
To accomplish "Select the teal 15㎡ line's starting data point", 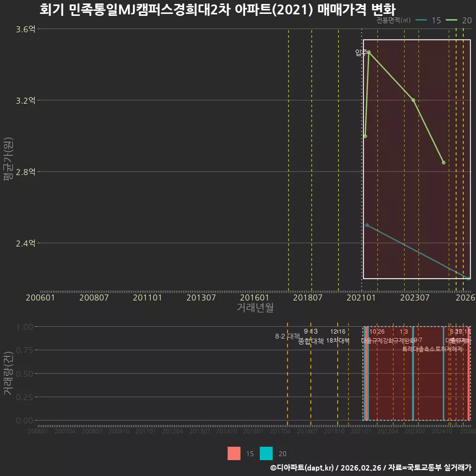I will pos(367,225).
